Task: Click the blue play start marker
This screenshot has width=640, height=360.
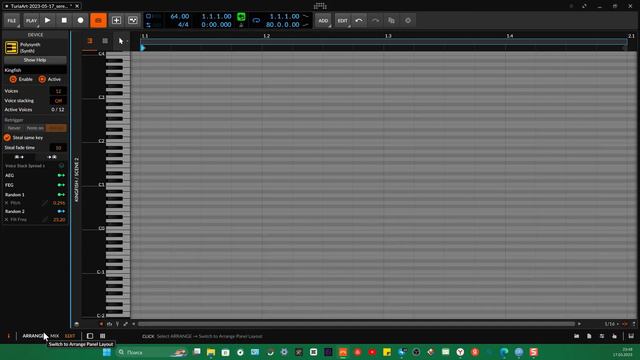Action: click(x=143, y=48)
